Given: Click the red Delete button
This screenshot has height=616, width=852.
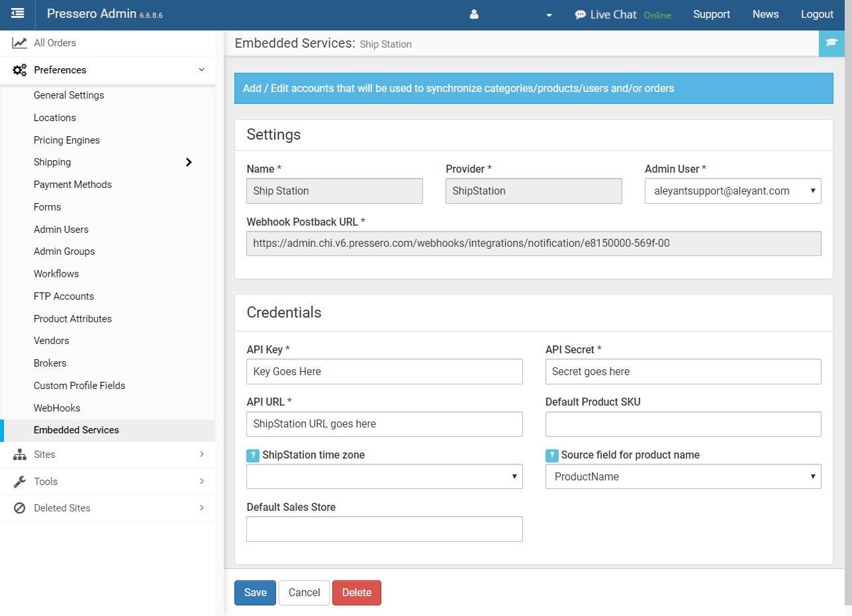Looking at the screenshot, I should click(x=357, y=593).
